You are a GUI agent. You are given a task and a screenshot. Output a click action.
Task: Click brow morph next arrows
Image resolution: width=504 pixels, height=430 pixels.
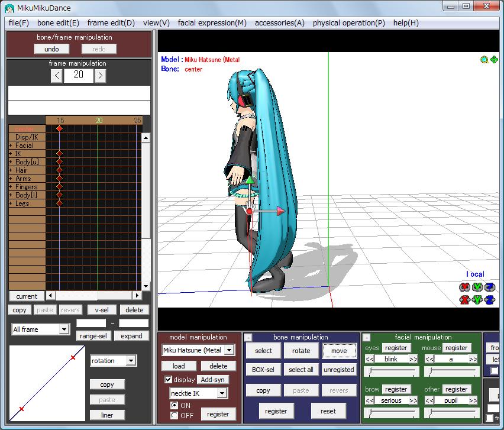click(x=413, y=400)
